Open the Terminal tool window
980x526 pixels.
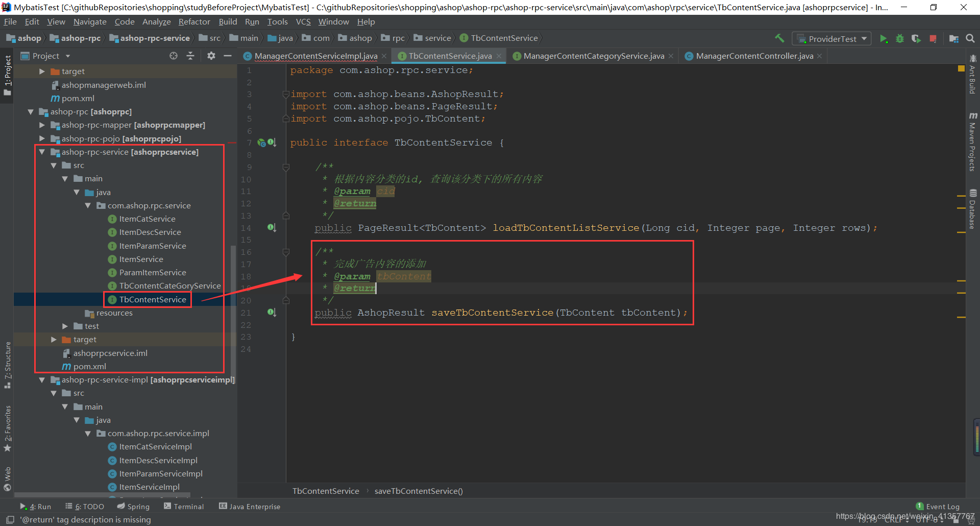pyautogui.click(x=184, y=506)
